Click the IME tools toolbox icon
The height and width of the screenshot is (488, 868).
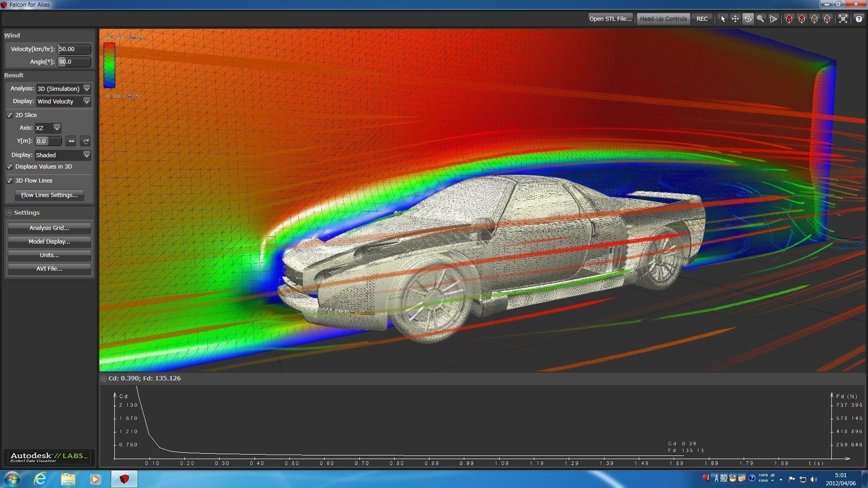pos(742,478)
